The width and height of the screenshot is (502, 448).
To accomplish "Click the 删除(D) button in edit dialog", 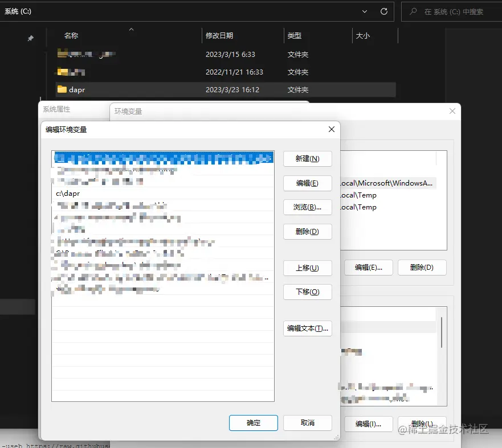I will pyautogui.click(x=307, y=232).
